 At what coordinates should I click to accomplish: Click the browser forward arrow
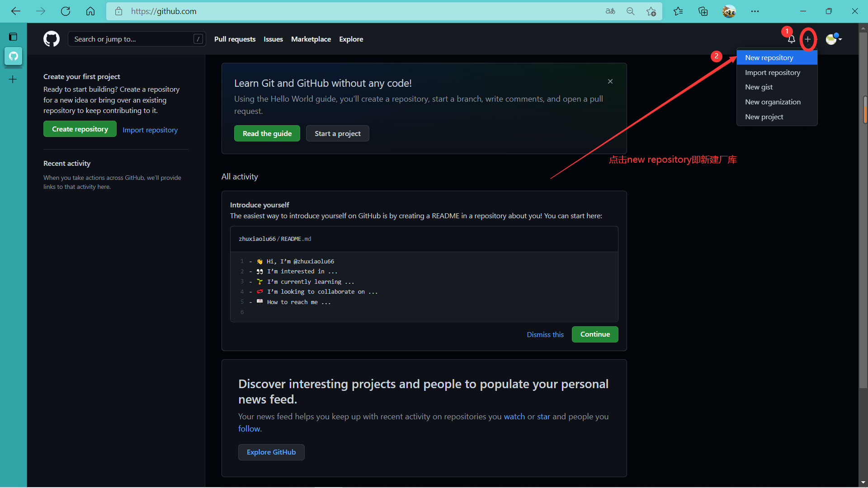(41, 11)
